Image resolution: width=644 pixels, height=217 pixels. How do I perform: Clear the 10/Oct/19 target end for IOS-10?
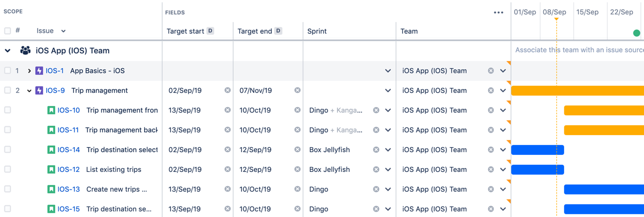297,110
